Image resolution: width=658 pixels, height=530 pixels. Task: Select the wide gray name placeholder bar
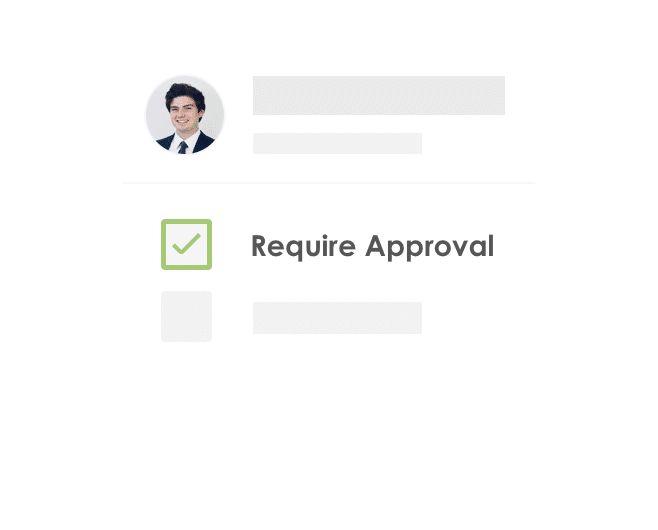(379, 95)
